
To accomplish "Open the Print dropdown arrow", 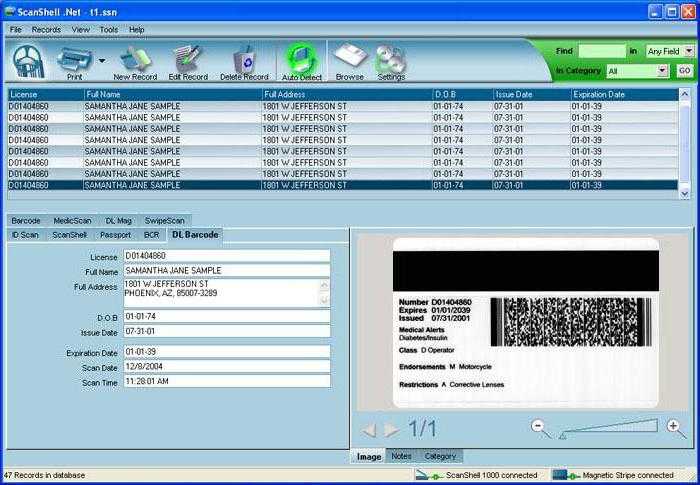I will coord(102,61).
